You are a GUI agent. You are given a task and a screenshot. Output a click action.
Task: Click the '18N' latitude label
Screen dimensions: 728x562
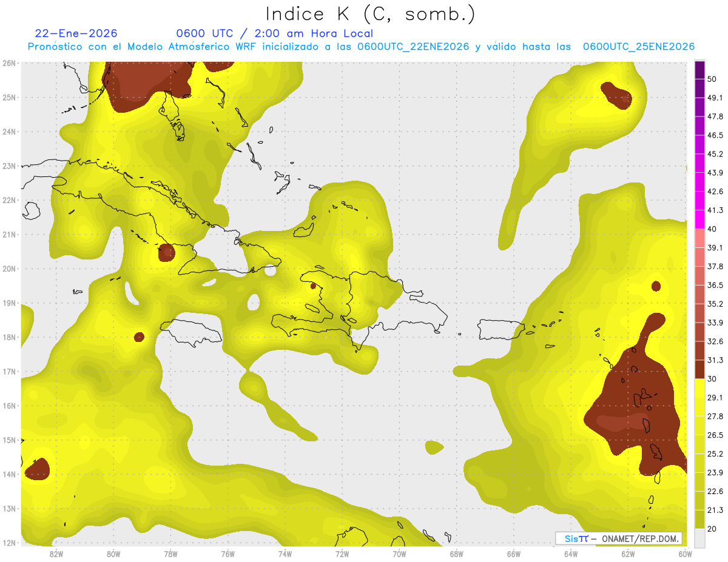(x=8, y=337)
